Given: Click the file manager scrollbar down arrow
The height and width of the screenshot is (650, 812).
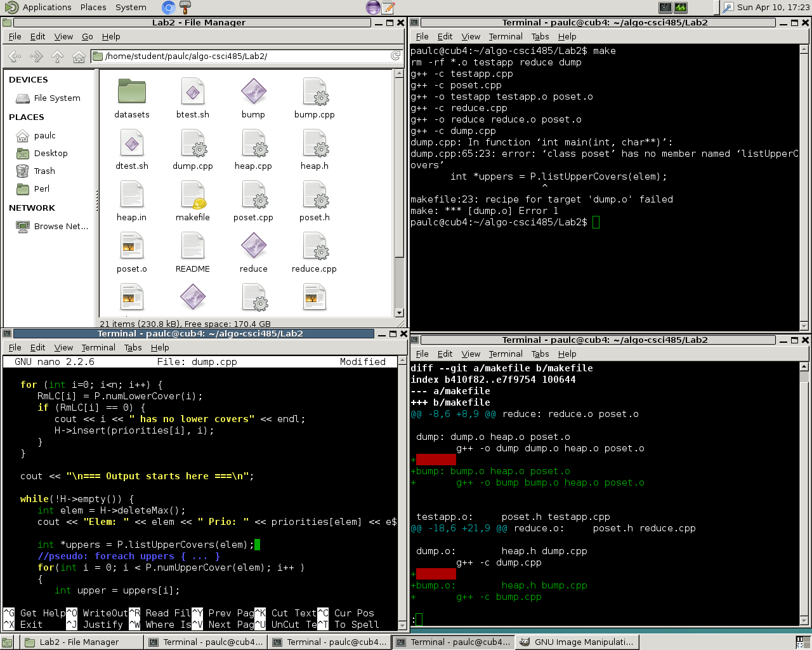Looking at the screenshot, I should (399, 312).
